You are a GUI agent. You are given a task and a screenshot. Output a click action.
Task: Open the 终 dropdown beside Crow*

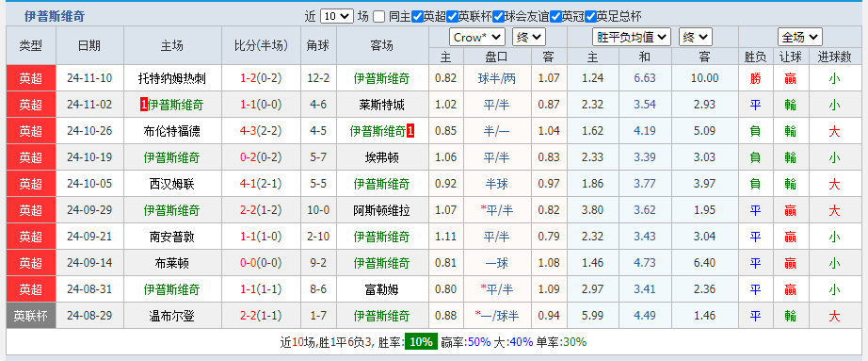529,37
